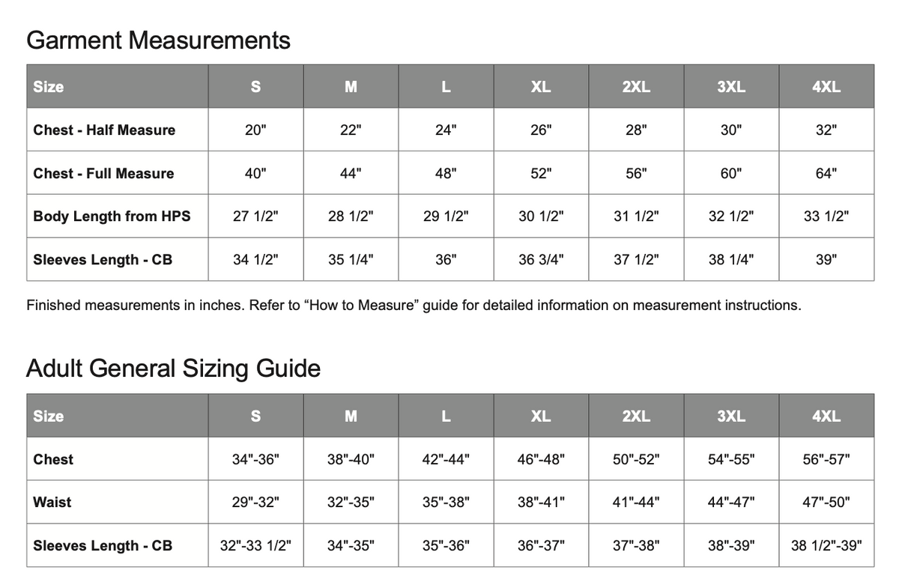Click the 30 1/2" body length cell
The height and width of the screenshot is (588, 899).
point(541,216)
